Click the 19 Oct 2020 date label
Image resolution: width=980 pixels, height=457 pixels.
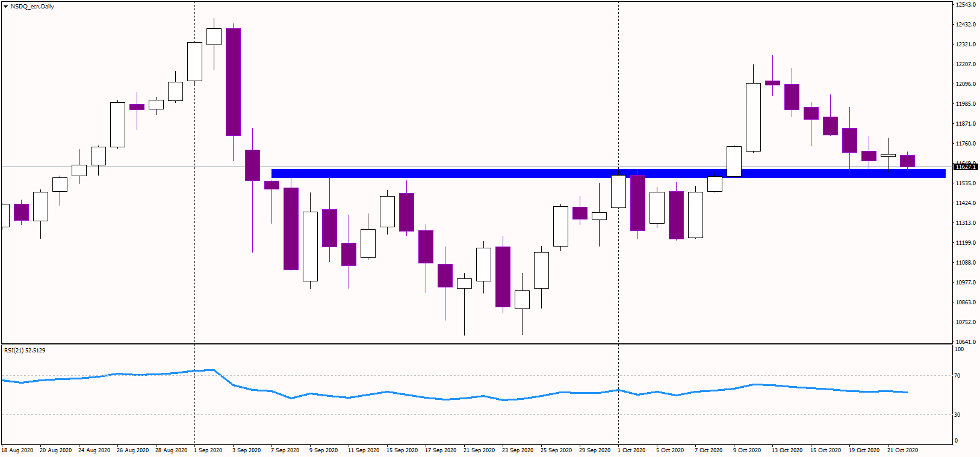click(865, 450)
